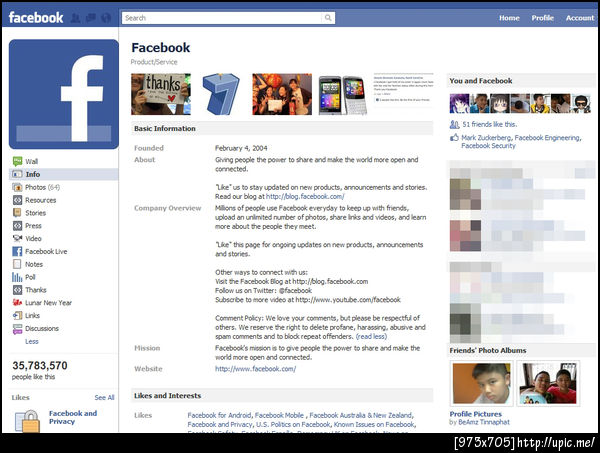
Task: Open Facebook Australia & New Zealand link
Action: pos(360,416)
